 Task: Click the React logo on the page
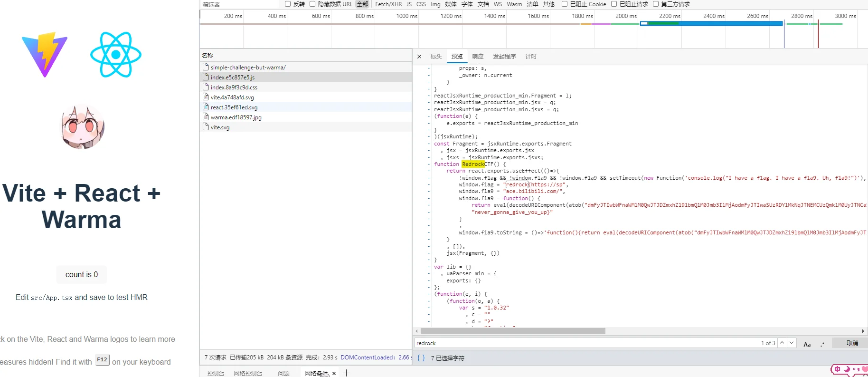point(116,55)
